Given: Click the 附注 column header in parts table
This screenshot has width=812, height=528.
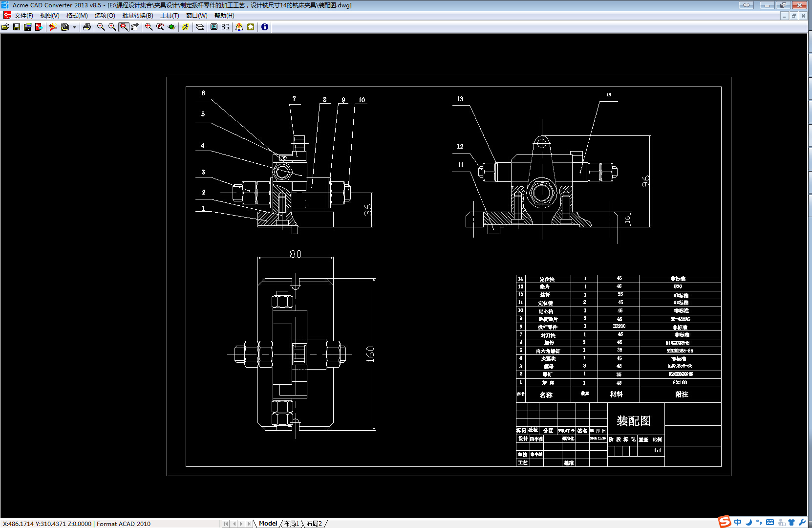Looking at the screenshot, I should click(x=682, y=394).
